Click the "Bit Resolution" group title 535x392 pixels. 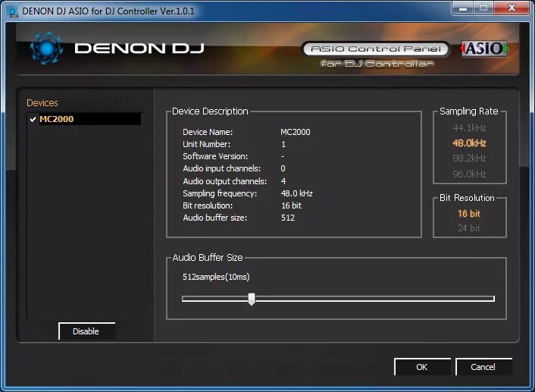(x=467, y=198)
